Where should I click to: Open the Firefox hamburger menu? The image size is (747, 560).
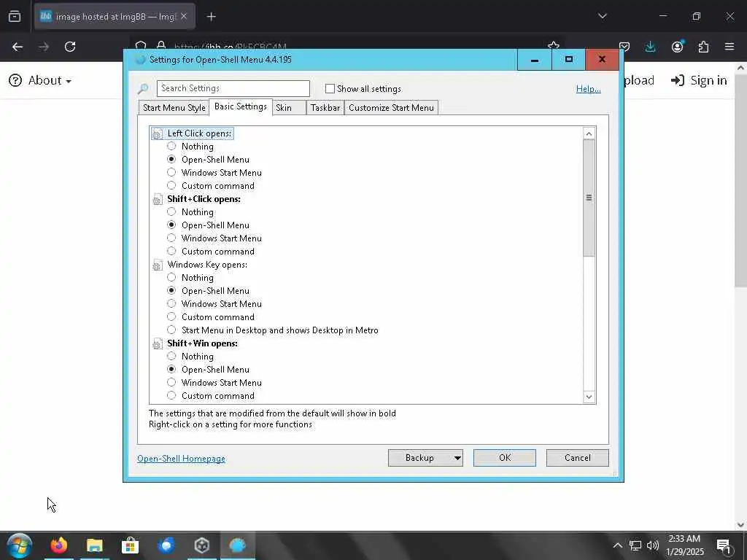coord(729,47)
